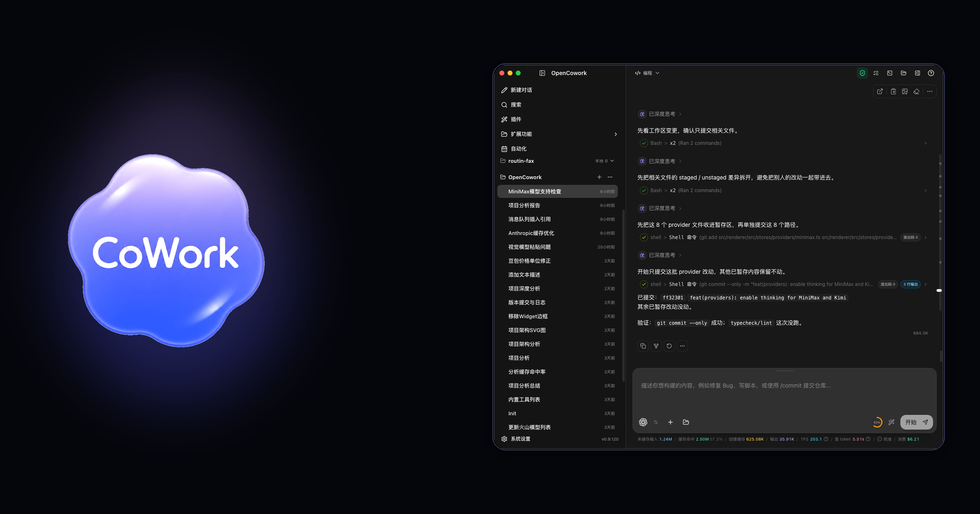Open the more options ellipsis in floating toolbar
The image size is (980, 514).
pyautogui.click(x=930, y=91)
